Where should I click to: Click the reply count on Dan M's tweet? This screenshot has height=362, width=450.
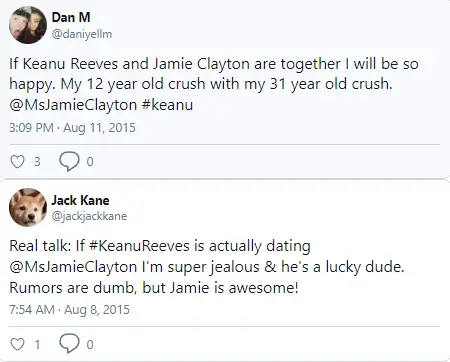click(90, 162)
